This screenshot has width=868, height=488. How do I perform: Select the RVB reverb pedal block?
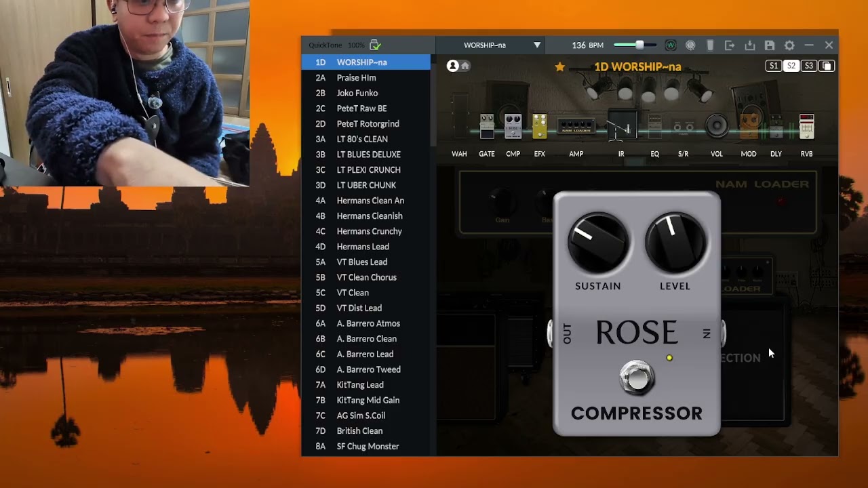pyautogui.click(x=806, y=127)
